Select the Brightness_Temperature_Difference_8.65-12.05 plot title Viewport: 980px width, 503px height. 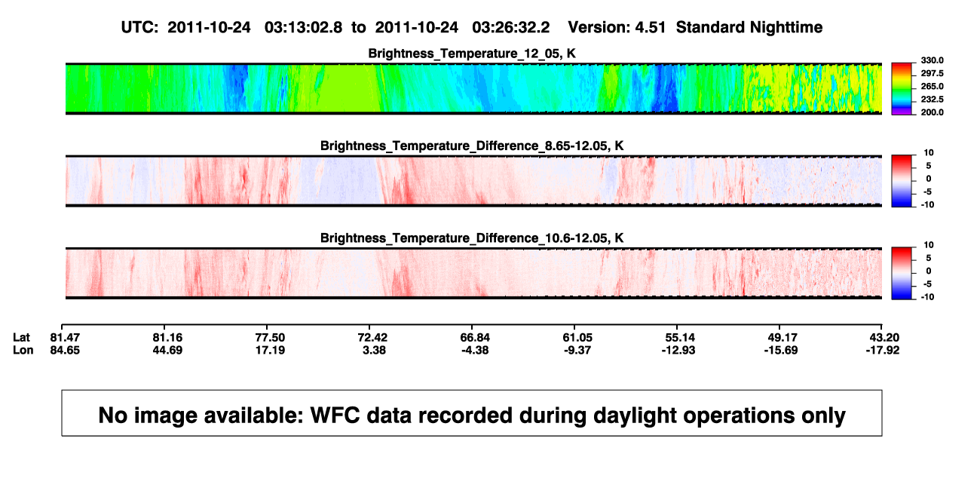(472, 146)
